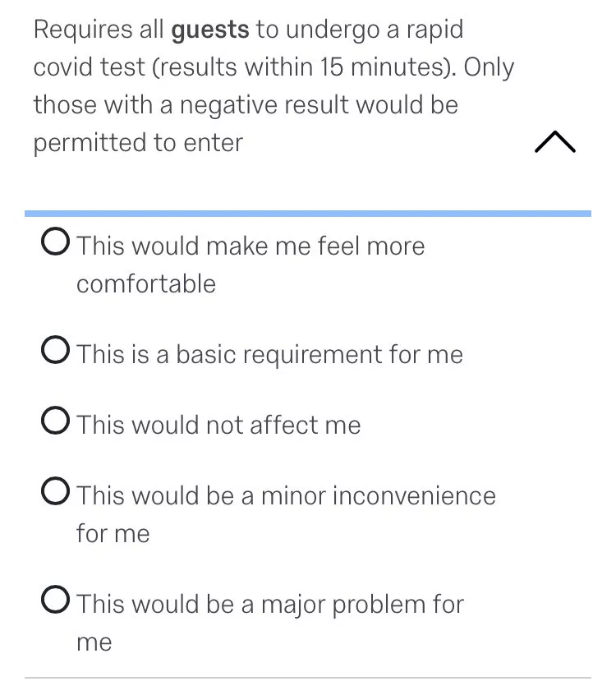616x695 pixels.
Task: Click the 'This would make me feel more' label text
Action: pos(251,246)
